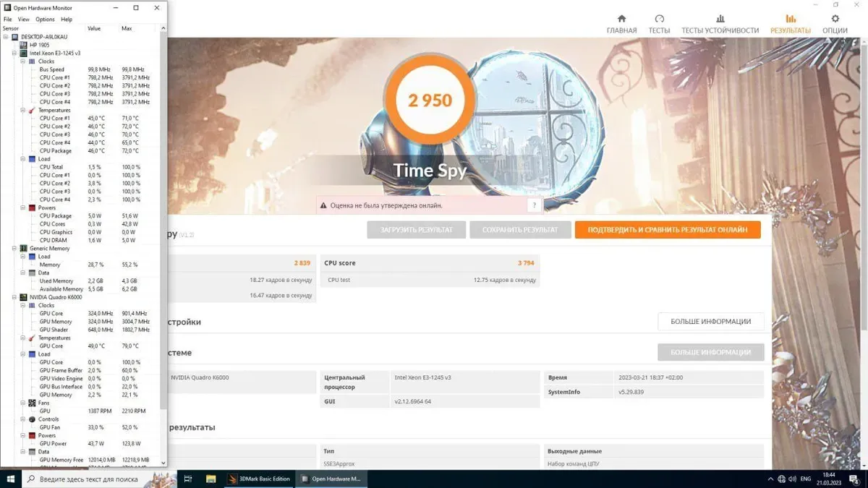Open File Explorer from taskbar
Image resolution: width=868 pixels, height=488 pixels.
click(x=211, y=479)
